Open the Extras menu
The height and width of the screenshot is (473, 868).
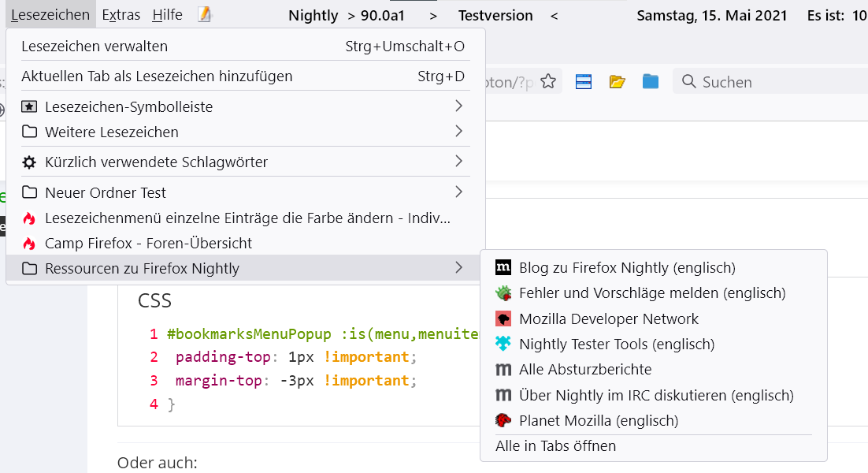pyautogui.click(x=121, y=15)
